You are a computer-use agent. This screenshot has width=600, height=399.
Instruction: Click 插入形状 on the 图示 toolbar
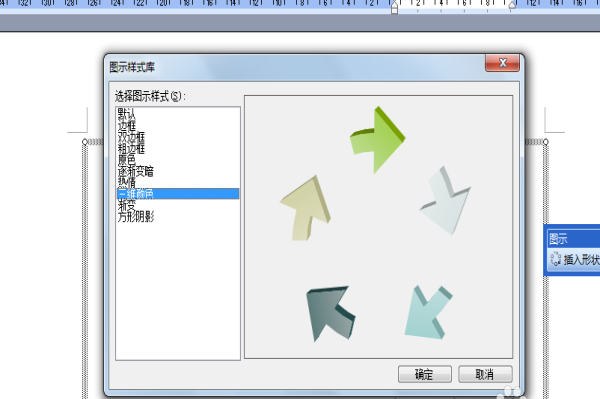pyautogui.click(x=575, y=259)
